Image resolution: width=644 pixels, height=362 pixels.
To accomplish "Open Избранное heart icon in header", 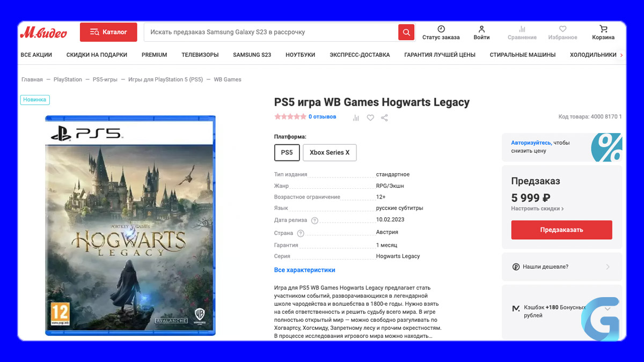I will tap(562, 29).
